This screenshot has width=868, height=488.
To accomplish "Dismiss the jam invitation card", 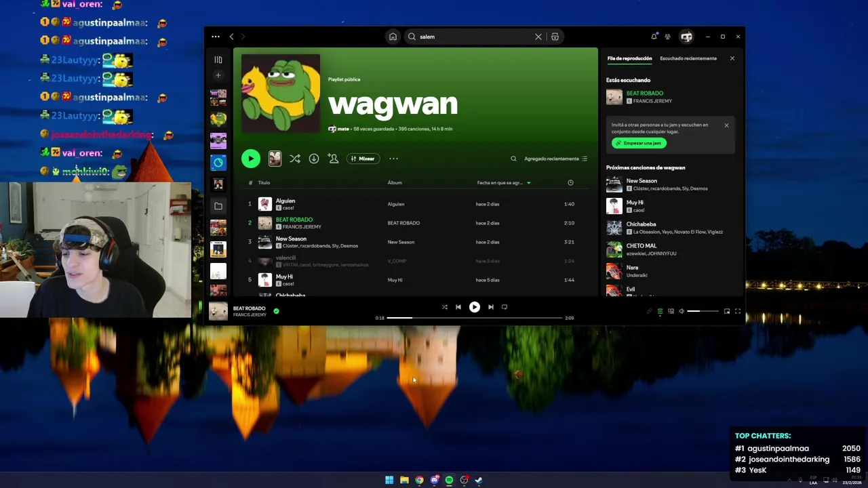I will pos(726,125).
